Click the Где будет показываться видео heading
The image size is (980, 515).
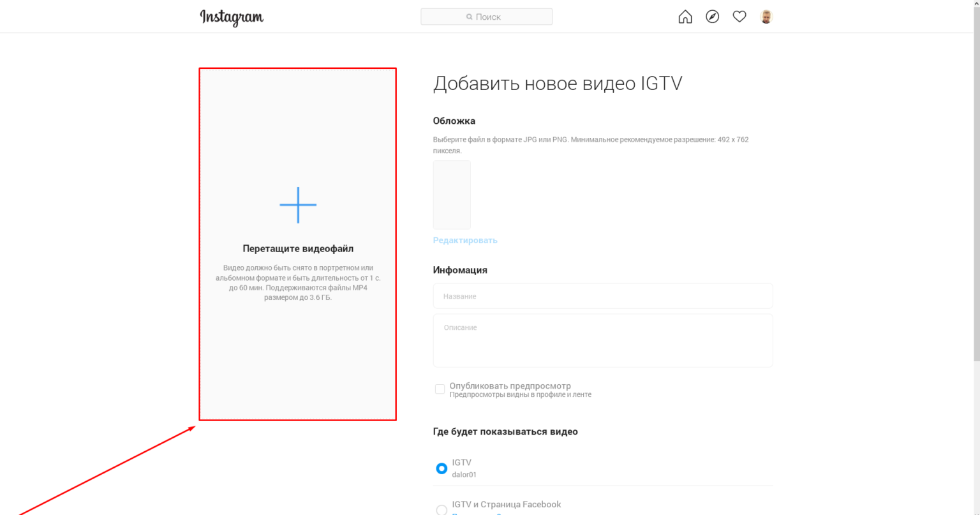pyautogui.click(x=505, y=431)
